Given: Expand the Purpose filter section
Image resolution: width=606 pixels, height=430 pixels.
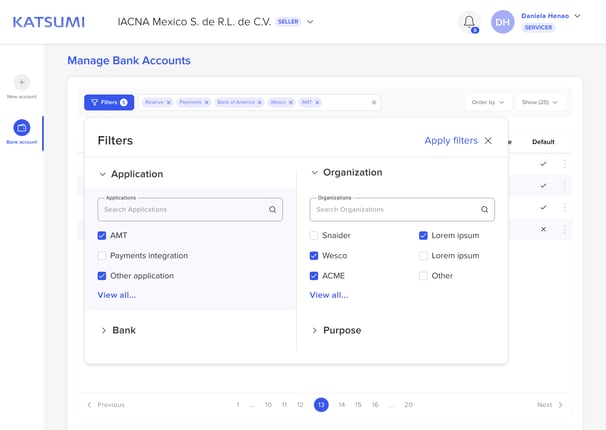Looking at the screenshot, I should [336, 330].
